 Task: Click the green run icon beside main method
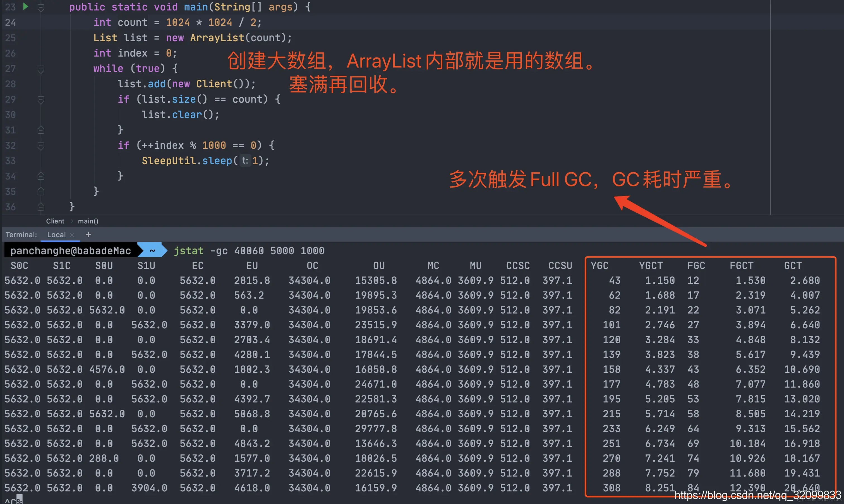click(x=25, y=6)
